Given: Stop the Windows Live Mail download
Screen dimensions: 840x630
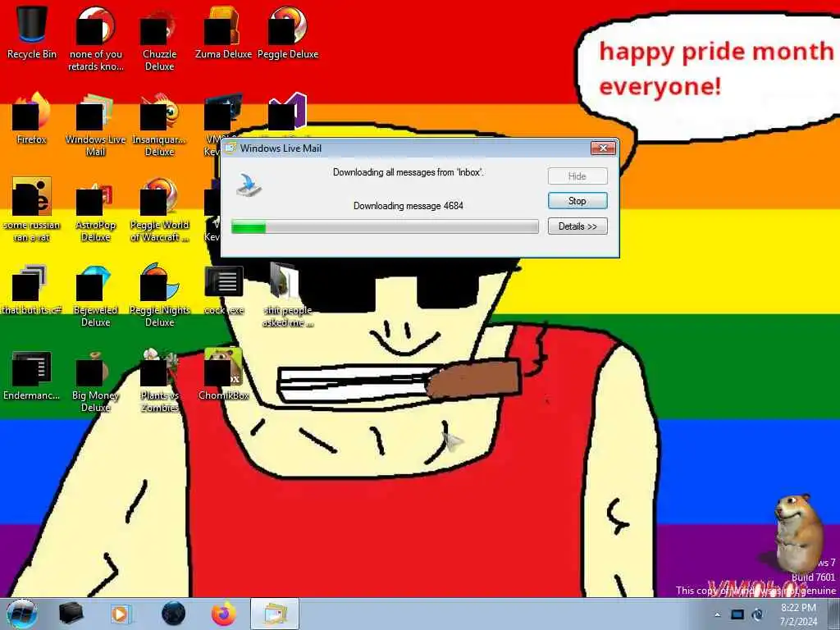Looking at the screenshot, I should point(577,201).
